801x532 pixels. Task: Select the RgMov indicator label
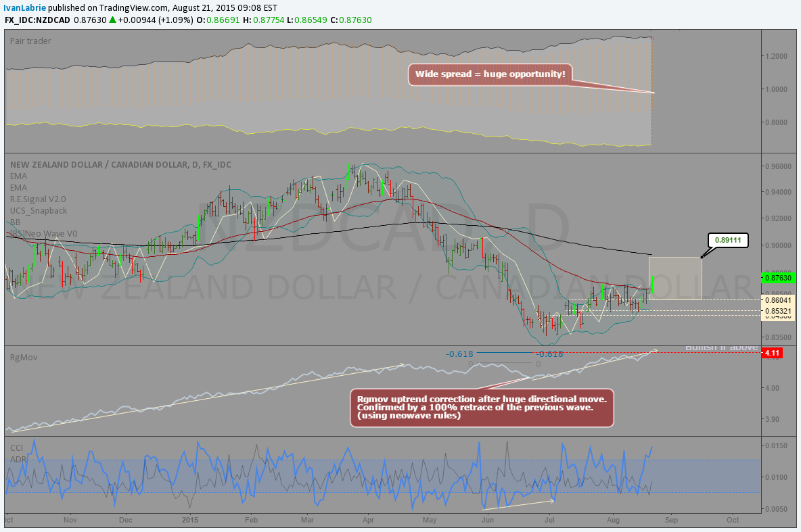click(x=24, y=358)
